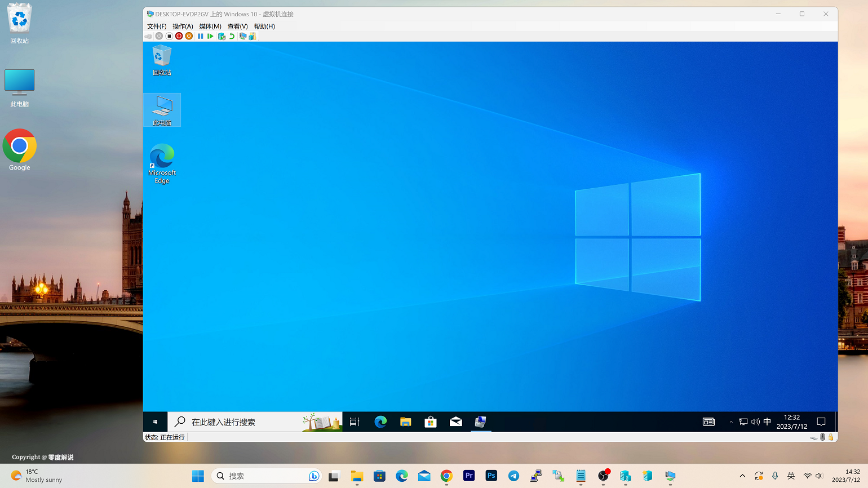
Task: Open the 查看(V) menu
Action: click(x=237, y=26)
